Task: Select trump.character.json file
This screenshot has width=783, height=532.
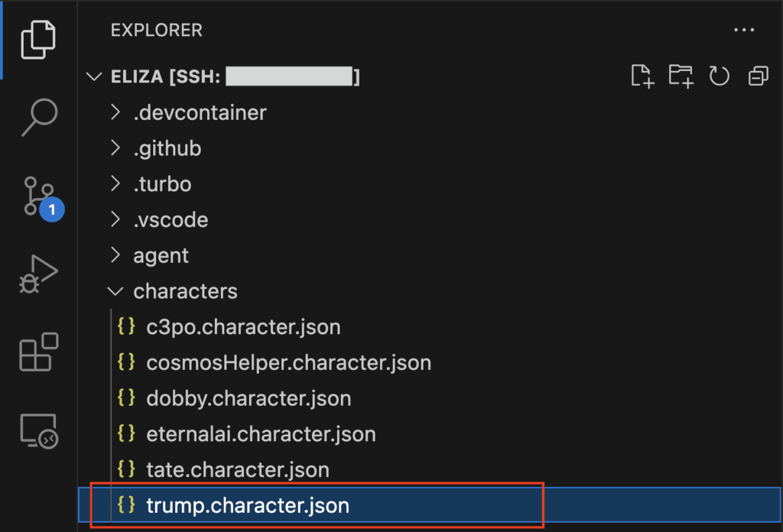Action: (x=430, y=505)
